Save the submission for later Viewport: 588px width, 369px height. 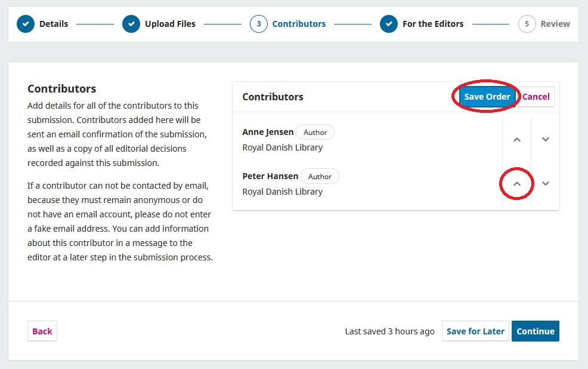pos(475,331)
